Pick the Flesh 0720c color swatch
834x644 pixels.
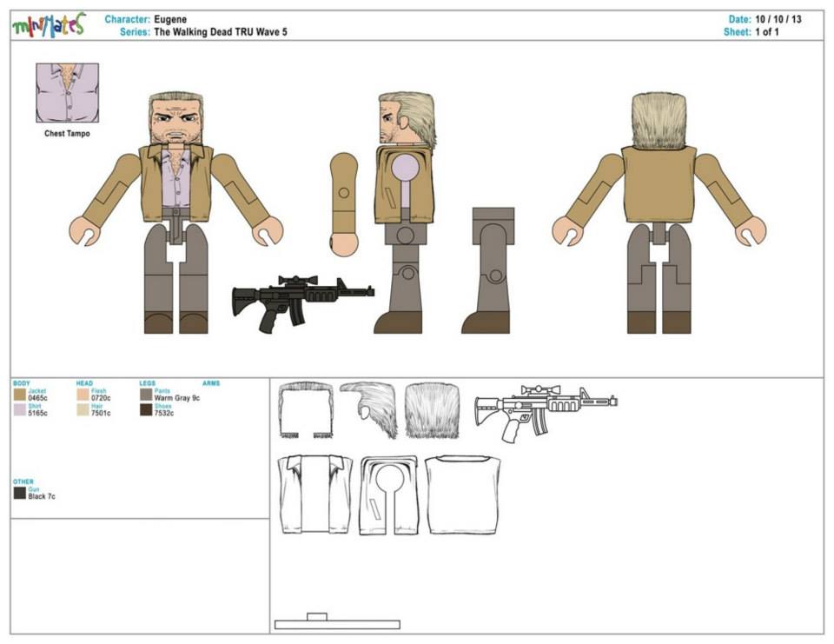coord(83,395)
